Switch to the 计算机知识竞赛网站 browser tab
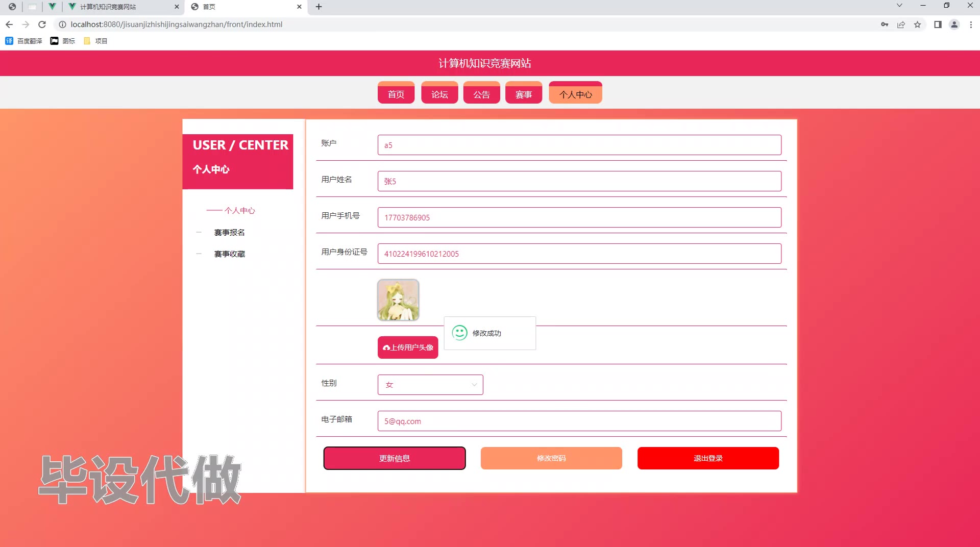Image resolution: width=980 pixels, height=547 pixels. tap(124, 7)
